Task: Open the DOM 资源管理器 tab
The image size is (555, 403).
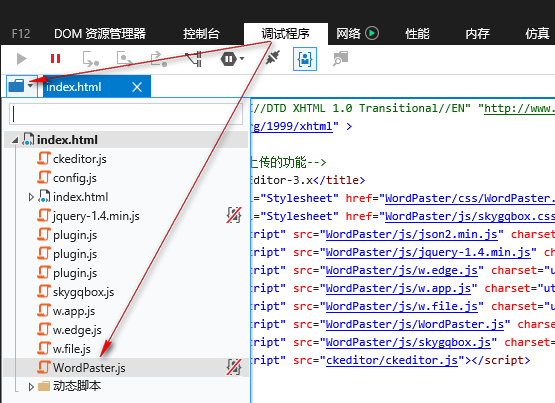Action: pos(100,34)
